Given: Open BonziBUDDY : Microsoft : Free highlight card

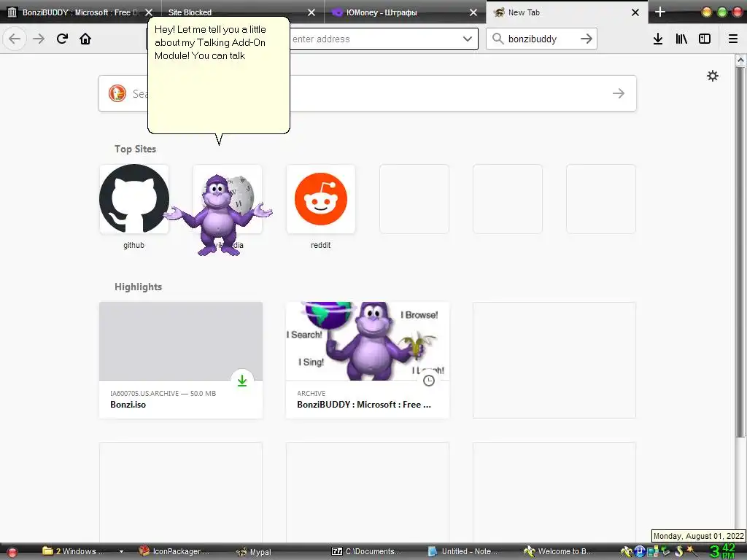Looking at the screenshot, I should (368, 360).
